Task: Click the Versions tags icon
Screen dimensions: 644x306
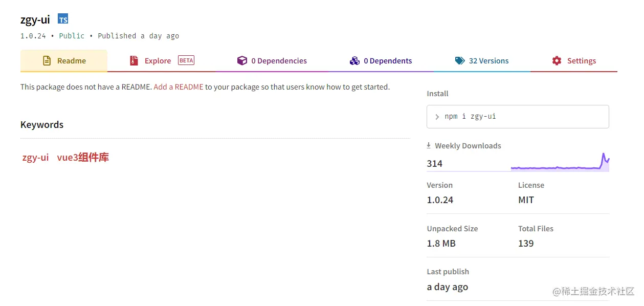Action: click(460, 61)
